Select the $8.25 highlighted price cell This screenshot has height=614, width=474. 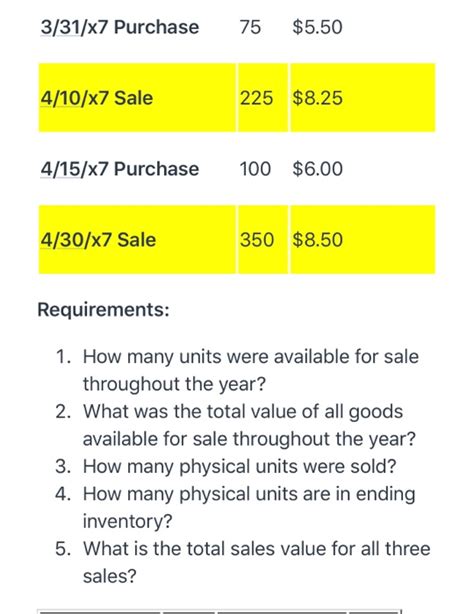click(363, 98)
